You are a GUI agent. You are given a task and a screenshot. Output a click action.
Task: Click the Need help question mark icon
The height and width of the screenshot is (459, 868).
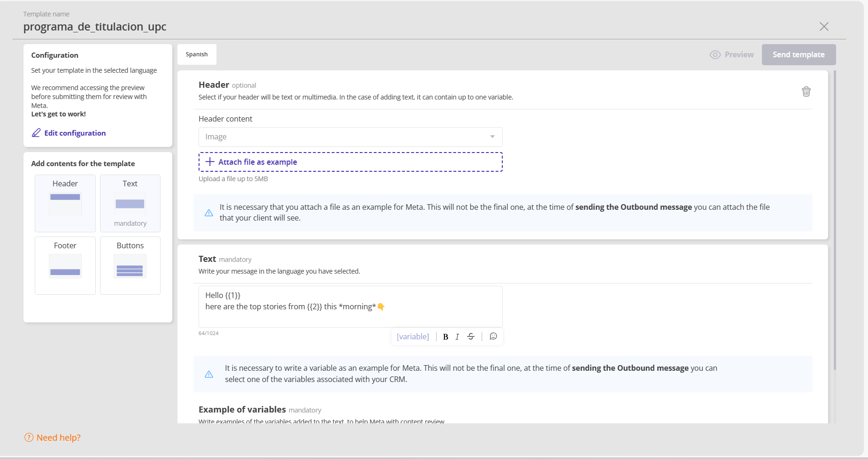[29, 437]
